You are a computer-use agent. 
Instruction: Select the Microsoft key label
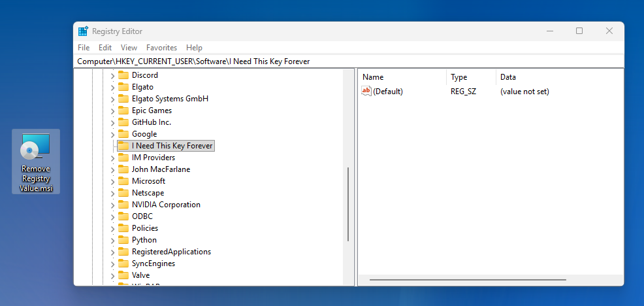149,181
